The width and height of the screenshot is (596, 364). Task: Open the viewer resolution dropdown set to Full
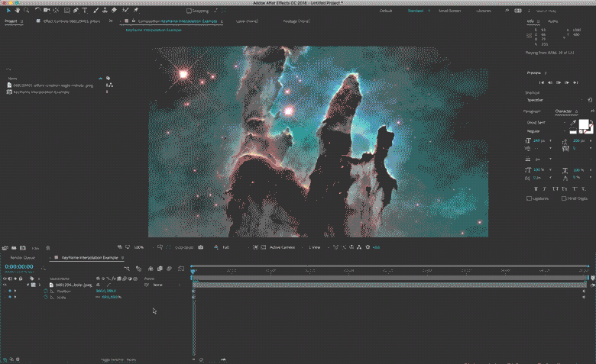229,247
